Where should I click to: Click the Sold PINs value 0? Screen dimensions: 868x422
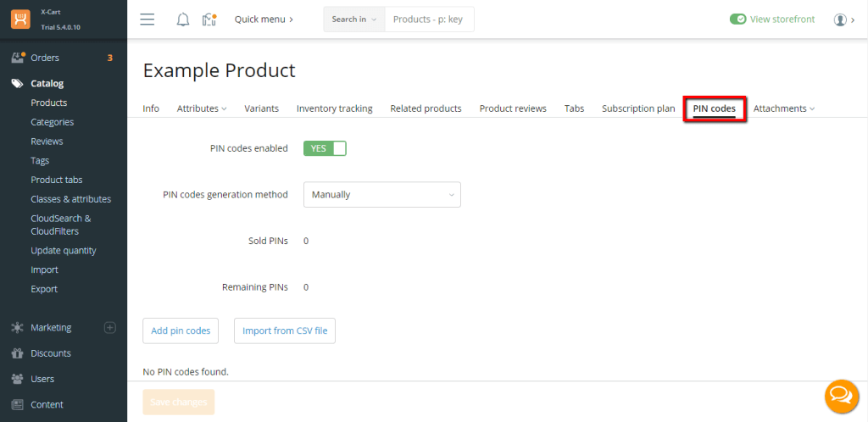click(x=306, y=242)
